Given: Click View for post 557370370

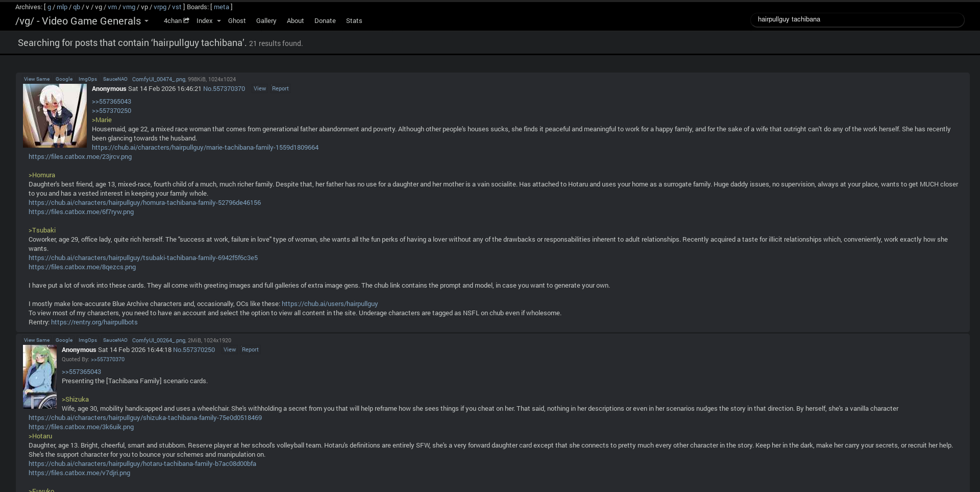Looking at the screenshot, I should pos(260,88).
